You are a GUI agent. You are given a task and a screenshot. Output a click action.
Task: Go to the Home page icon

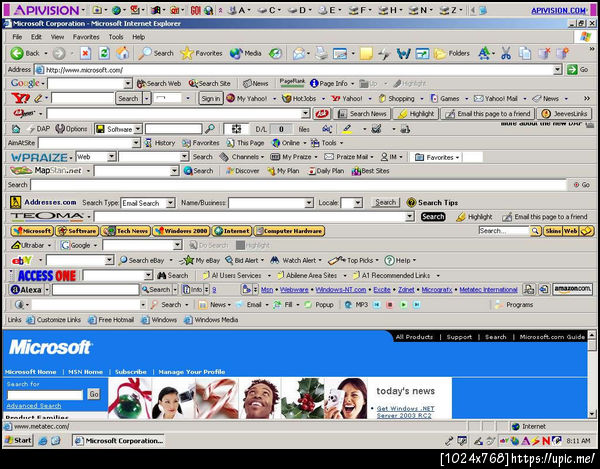point(123,53)
